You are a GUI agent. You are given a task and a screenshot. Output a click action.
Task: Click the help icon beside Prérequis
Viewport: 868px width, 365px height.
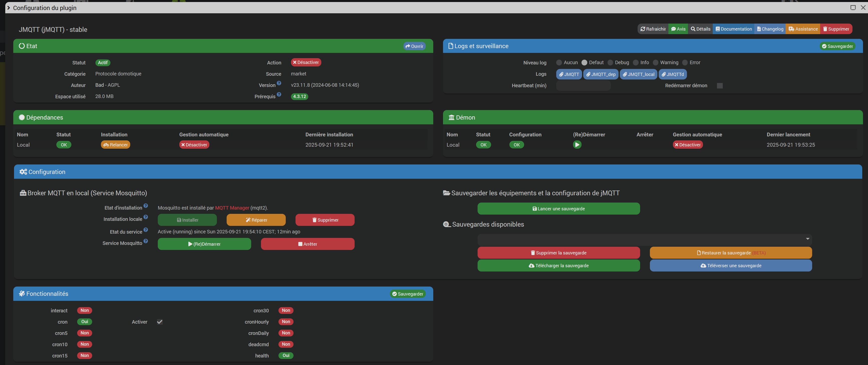click(279, 95)
